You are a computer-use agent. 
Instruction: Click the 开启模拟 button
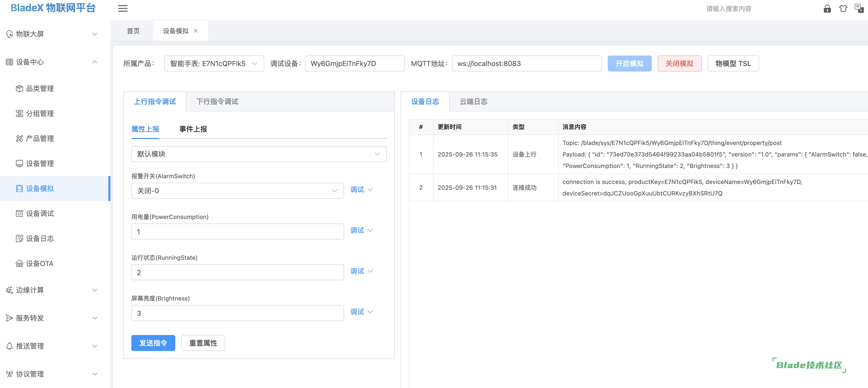[630, 63]
